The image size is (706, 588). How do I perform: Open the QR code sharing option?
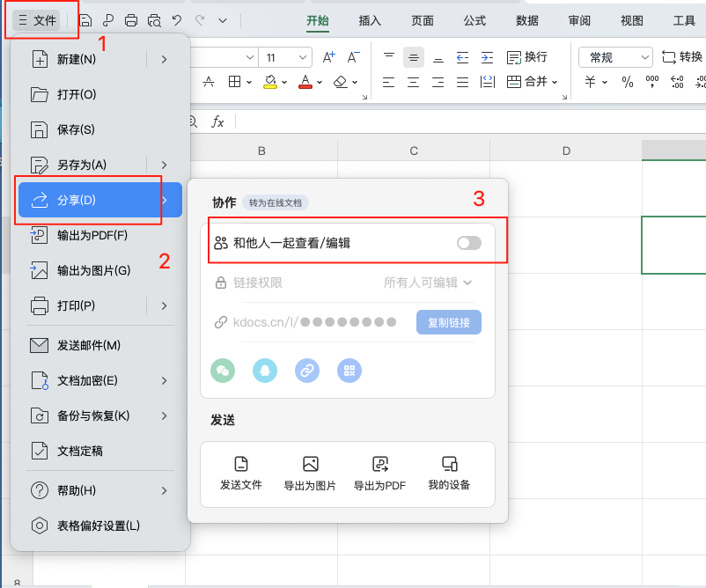click(349, 371)
